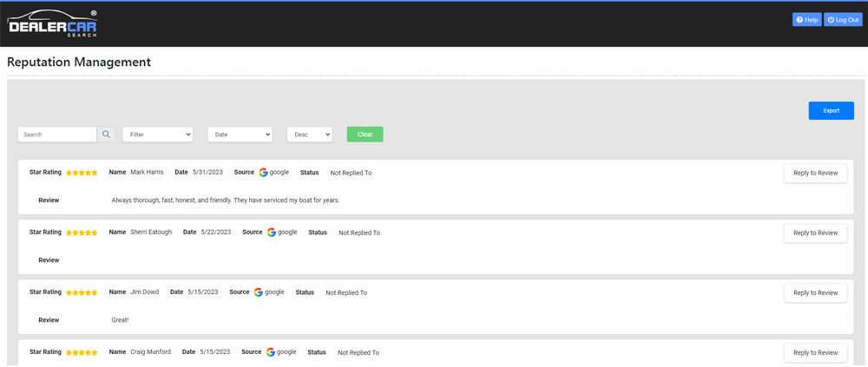This screenshot has width=868, height=367.
Task: Reply to Sherri Eatough's review
Action: click(815, 233)
